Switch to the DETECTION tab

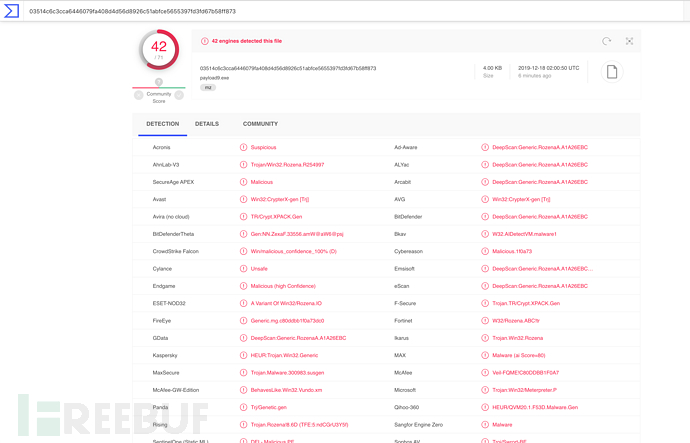pos(163,124)
